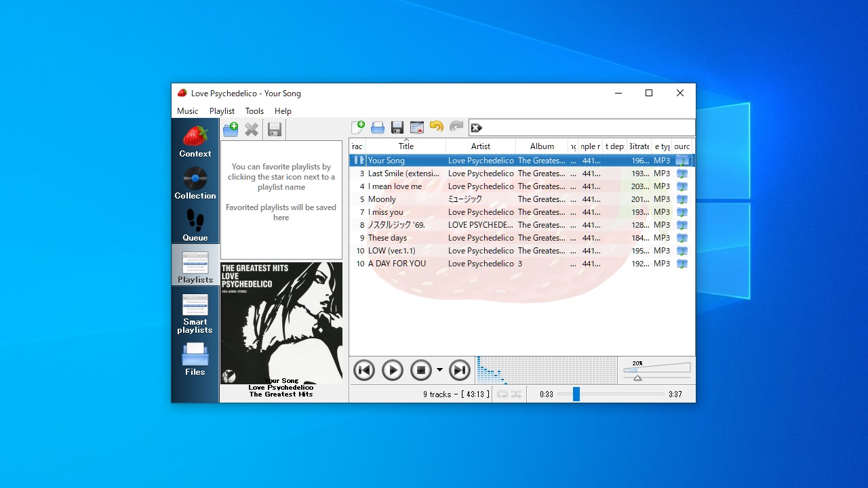Screen dimensions: 868x488
Task: Click the source icon for A DAY FOR YOU
Action: point(682,264)
